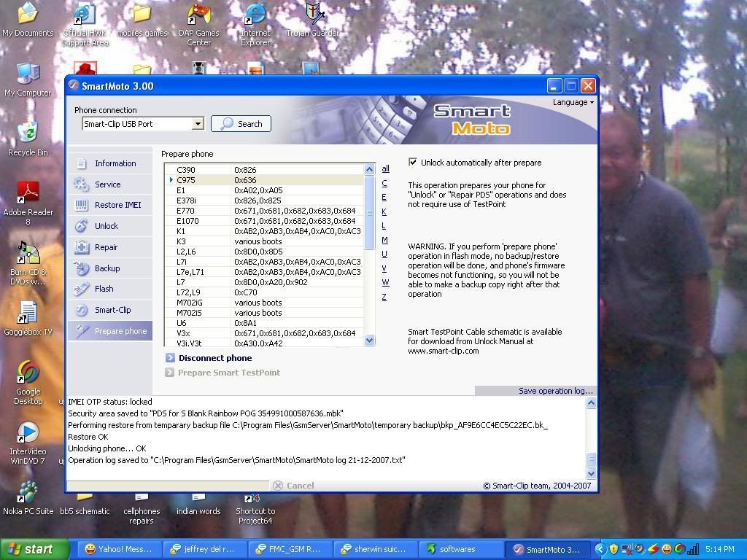The height and width of the screenshot is (560, 747).
Task: Expand the Phone connection port dropdown
Action: click(197, 124)
